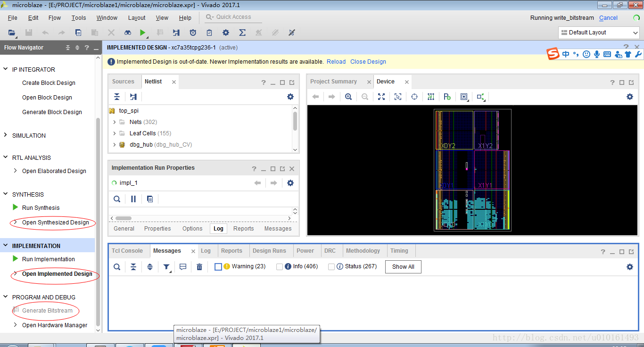644x347 pixels.
Task: Open the Default Layout dropdown
Action: 598,33
